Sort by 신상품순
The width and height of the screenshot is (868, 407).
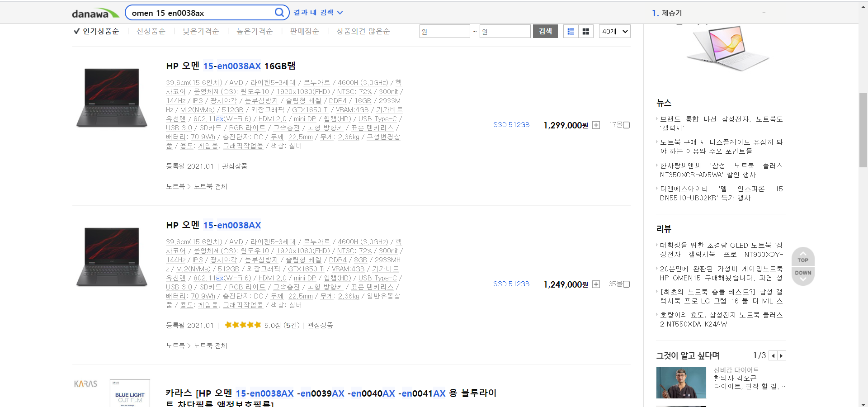click(151, 31)
